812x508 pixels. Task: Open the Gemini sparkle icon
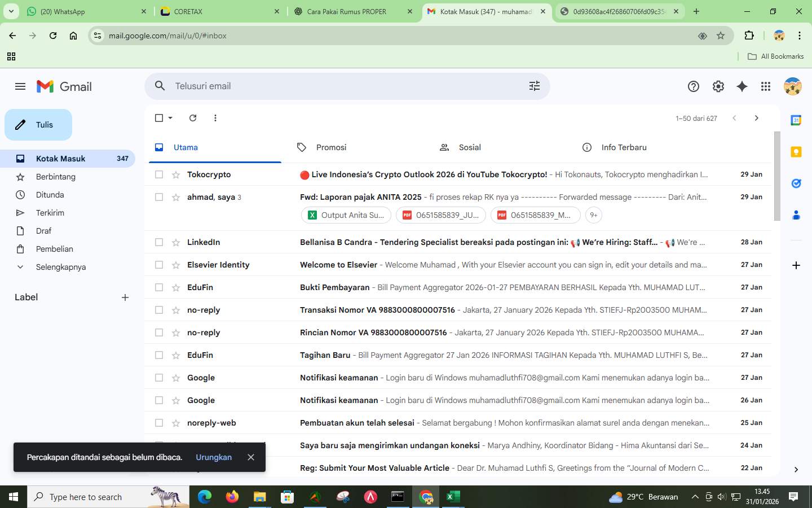click(742, 86)
